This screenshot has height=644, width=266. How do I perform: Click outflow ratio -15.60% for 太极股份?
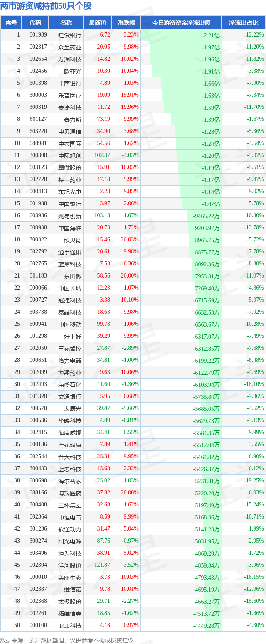point(254,601)
